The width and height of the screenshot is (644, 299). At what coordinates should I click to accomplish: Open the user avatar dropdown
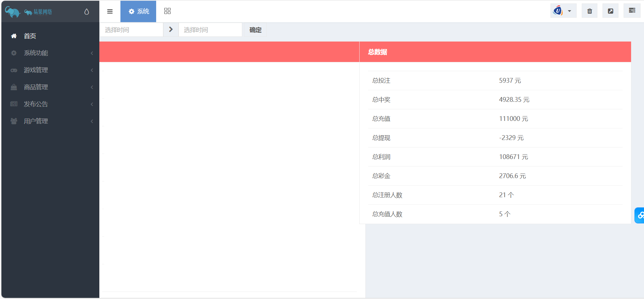point(563,11)
